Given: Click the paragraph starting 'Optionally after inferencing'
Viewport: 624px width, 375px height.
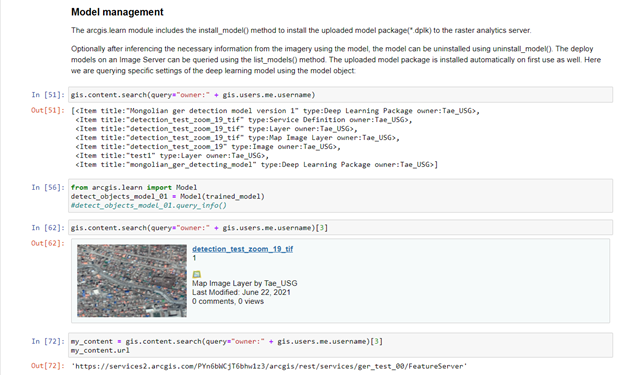Looking at the screenshot, I should [336, 60].
